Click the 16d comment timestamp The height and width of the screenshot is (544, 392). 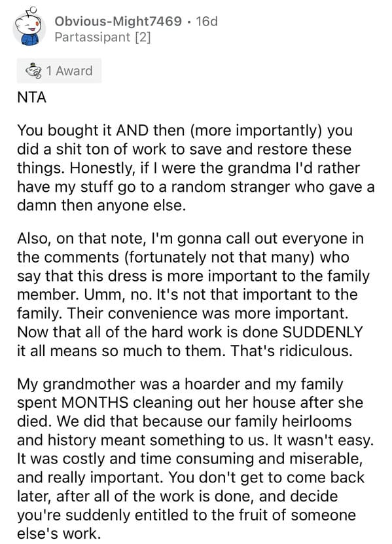pos(207,21)
